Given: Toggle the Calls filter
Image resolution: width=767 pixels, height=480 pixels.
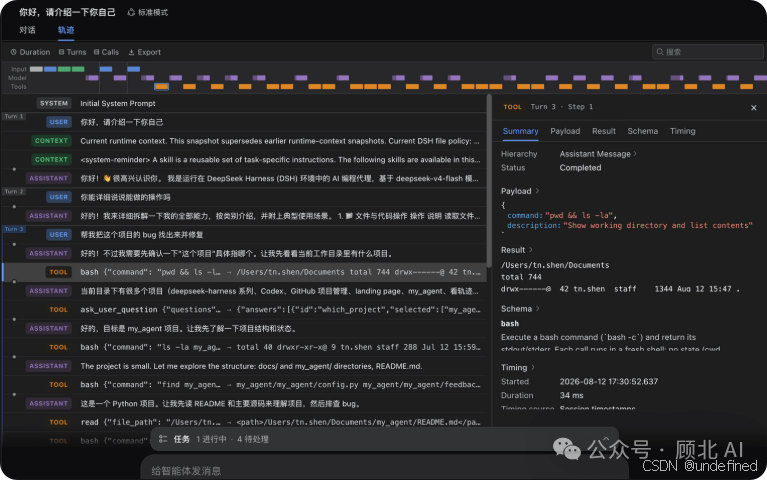Looking at the screenshot, I should (106, 52).
